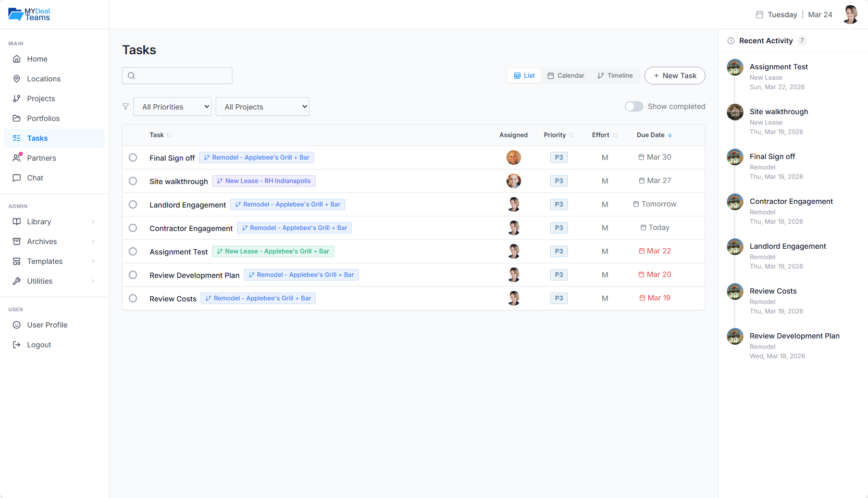Screen dimensions: 868x498
Task: Open the Chat section
Action: coord(54,178)
